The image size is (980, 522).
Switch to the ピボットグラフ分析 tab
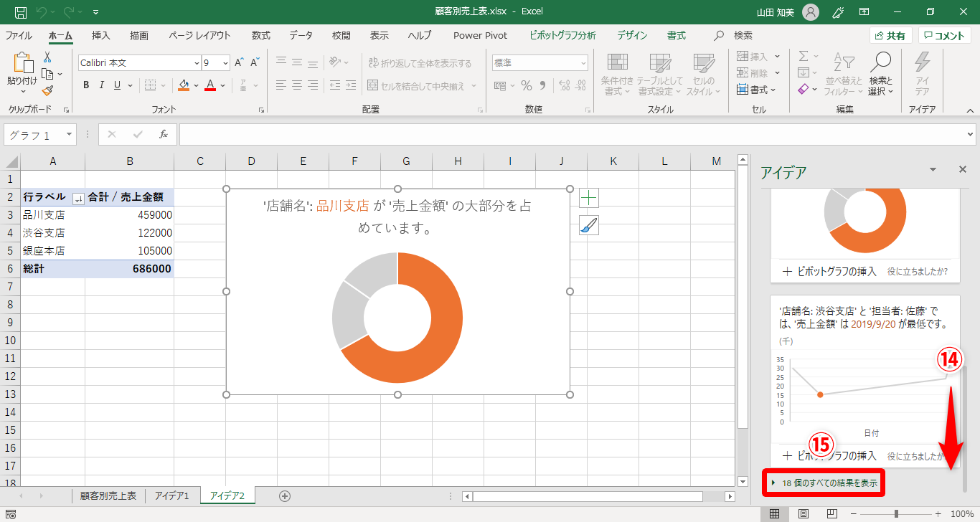(562, 35)
